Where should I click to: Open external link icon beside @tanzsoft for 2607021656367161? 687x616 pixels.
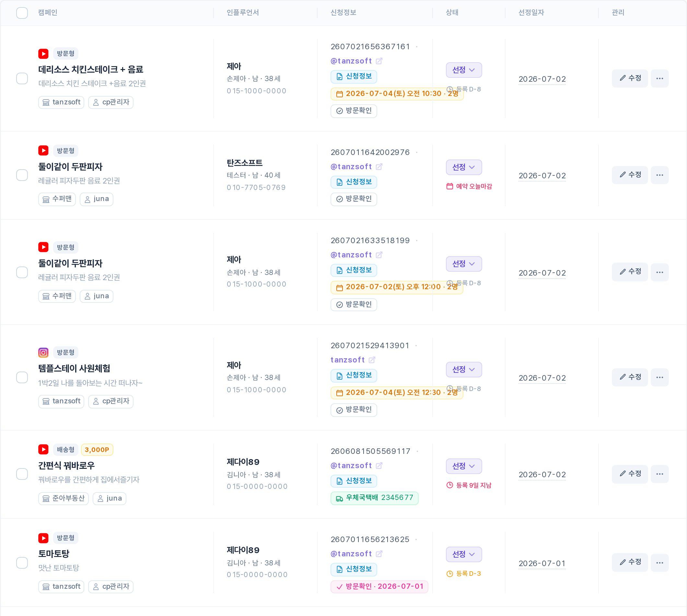(x=379, y=61)
